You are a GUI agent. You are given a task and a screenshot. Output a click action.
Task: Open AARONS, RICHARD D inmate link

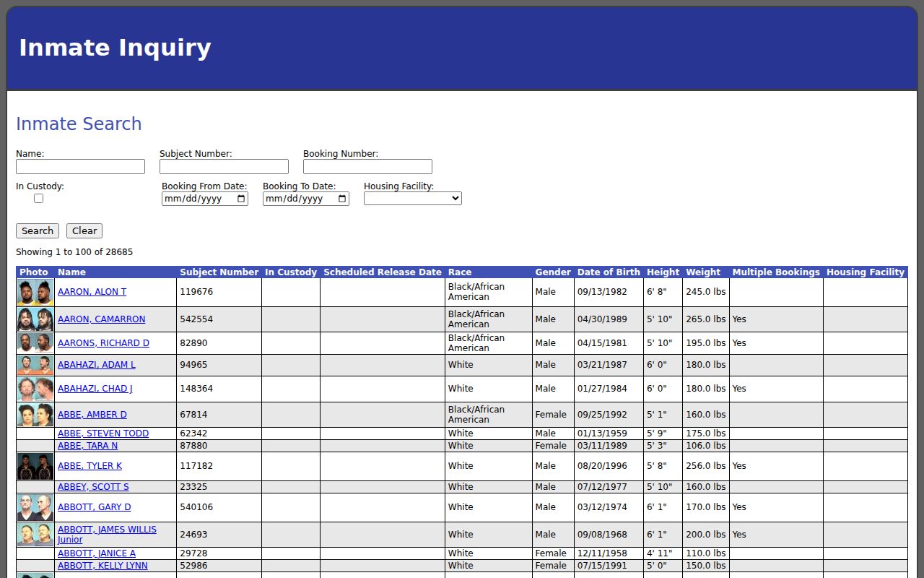(103, 343)
